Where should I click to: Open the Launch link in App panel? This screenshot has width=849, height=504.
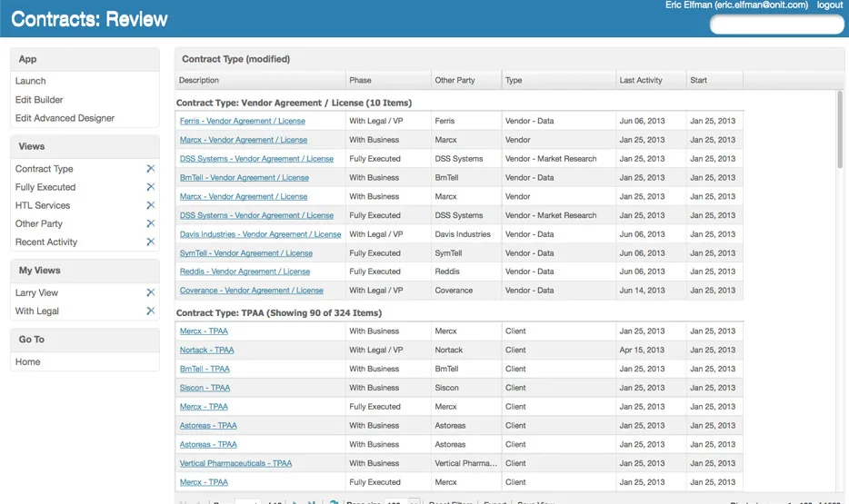30,81
